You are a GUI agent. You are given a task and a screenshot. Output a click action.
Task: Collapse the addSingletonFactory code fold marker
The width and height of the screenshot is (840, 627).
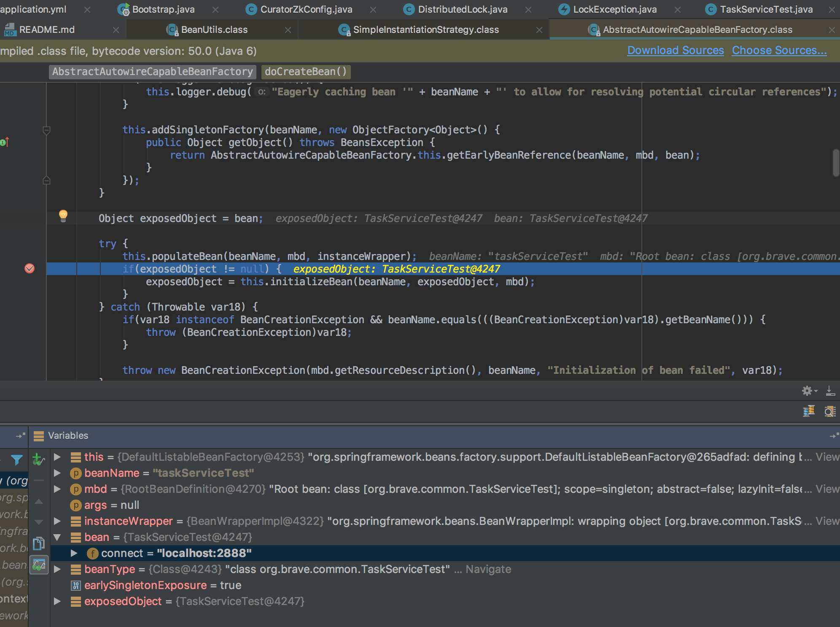click(47, 130)
